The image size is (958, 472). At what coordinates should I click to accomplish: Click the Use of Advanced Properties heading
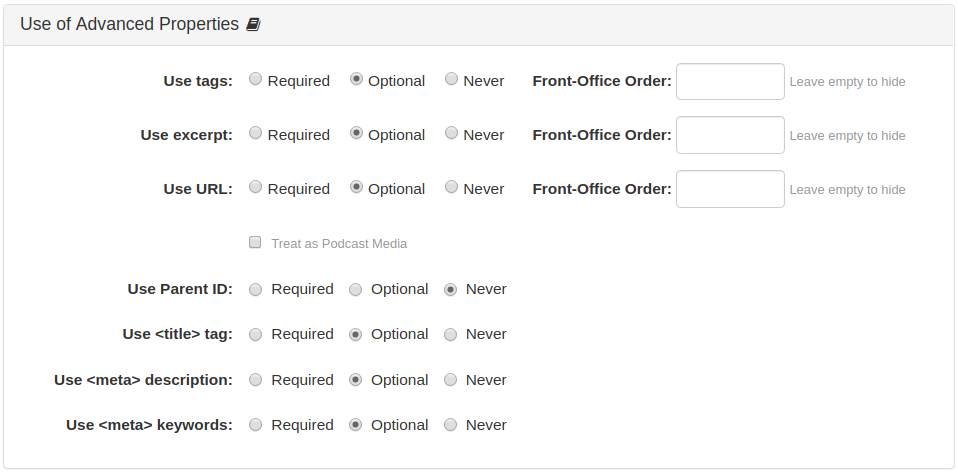(130, 24)
